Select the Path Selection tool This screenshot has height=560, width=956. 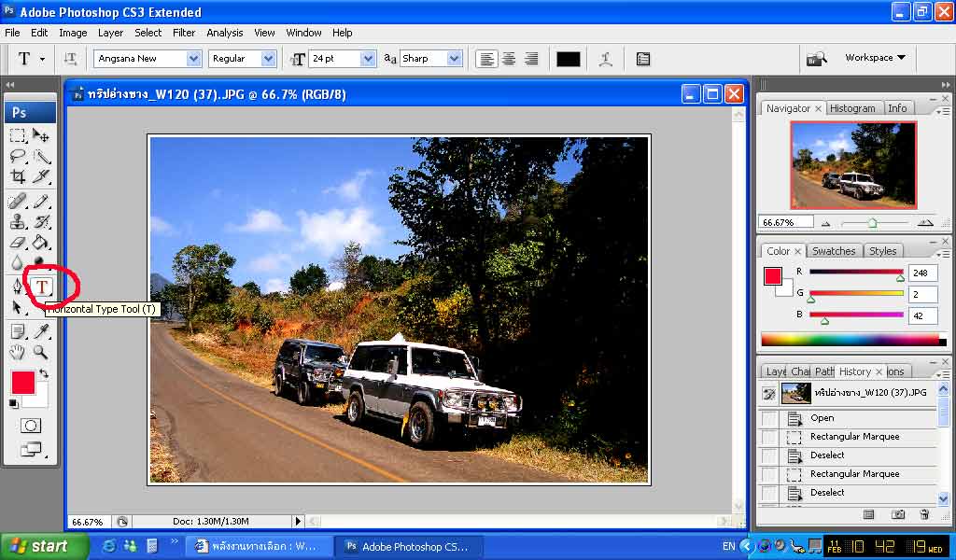pos(18,307)
